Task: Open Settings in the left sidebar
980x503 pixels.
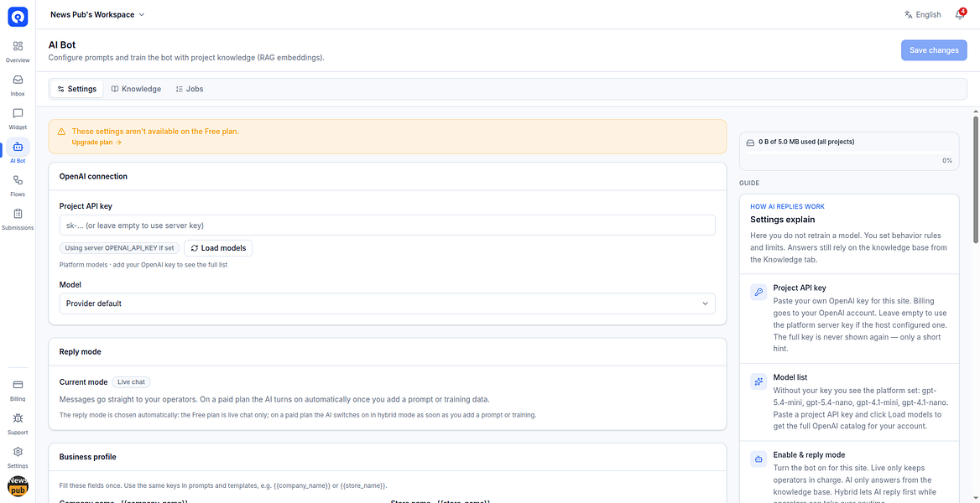Action: [x=18, y=458]
